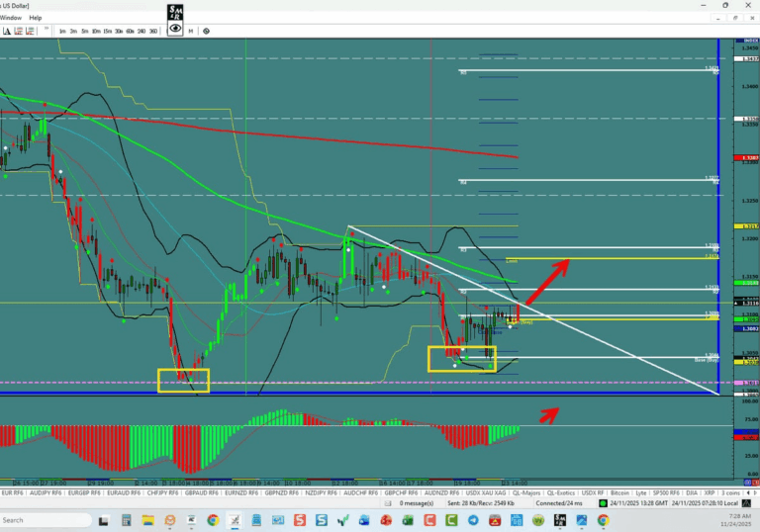Image resolution: width=760 pixels, height=532 pixels.
Task: Switch to the CHFJPY RF6 chart tab
Action: coord(162,492)
